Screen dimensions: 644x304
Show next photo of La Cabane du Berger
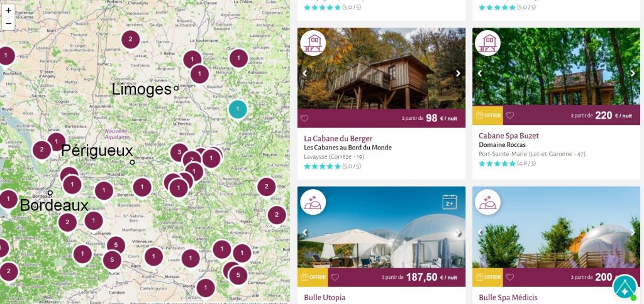[458, 73]
